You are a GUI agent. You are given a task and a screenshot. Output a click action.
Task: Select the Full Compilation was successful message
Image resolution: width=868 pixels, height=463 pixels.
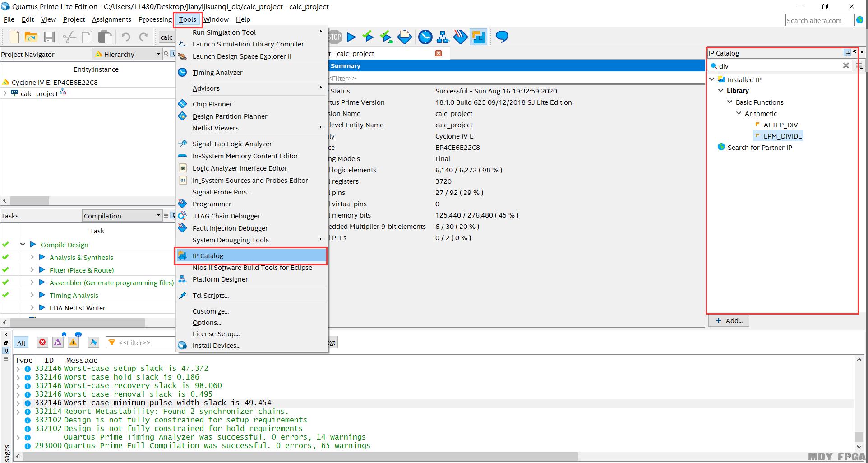[217, 446]
